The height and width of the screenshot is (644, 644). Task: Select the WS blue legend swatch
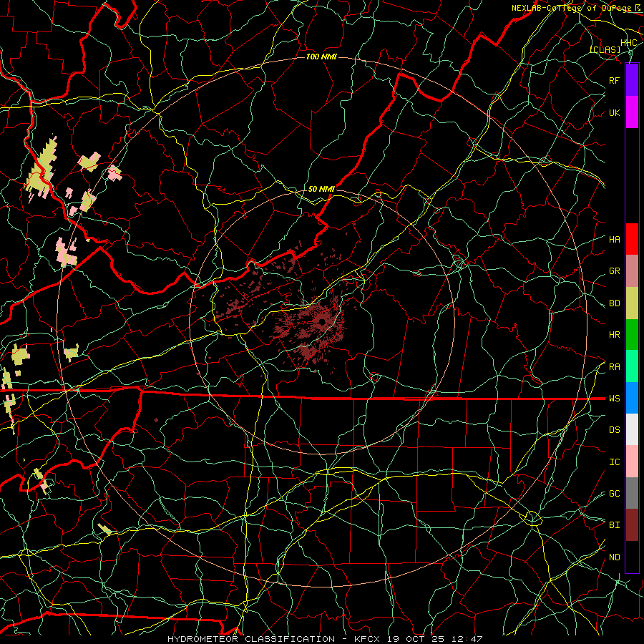(632, 398)
